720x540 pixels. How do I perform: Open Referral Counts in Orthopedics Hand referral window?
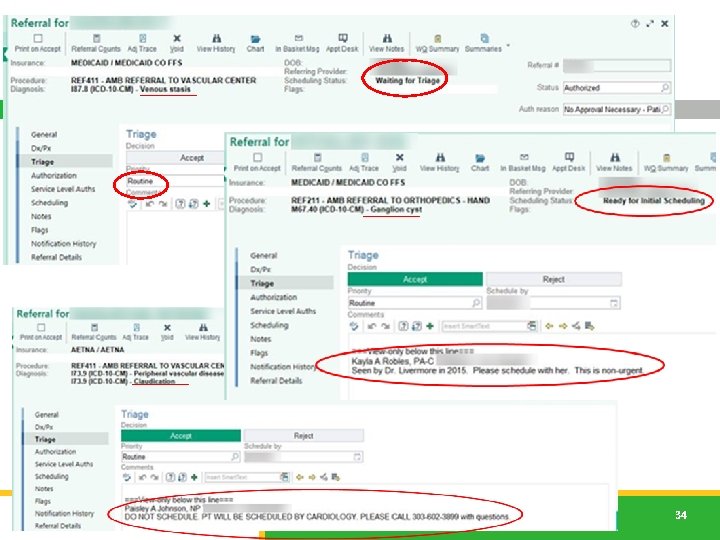(317, 163)
